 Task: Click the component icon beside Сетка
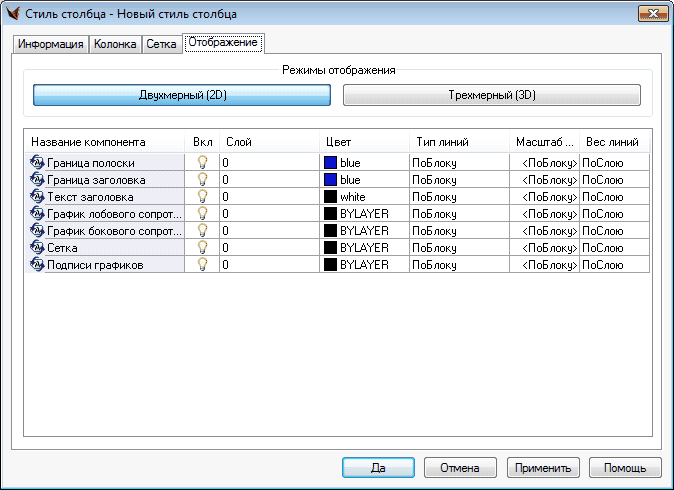click(39, 247)
